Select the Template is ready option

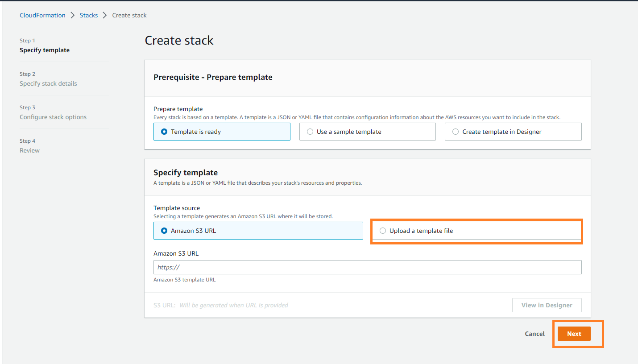point(222,132)
